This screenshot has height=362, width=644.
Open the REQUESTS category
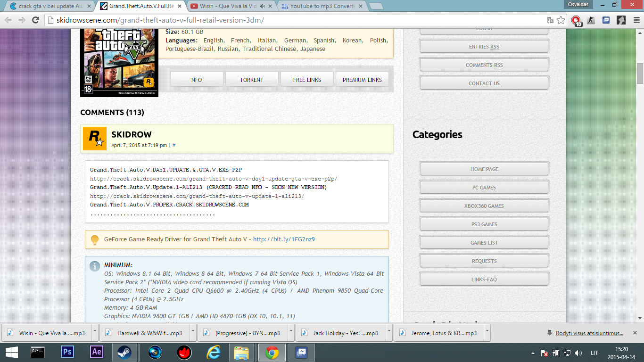[484, 261]
